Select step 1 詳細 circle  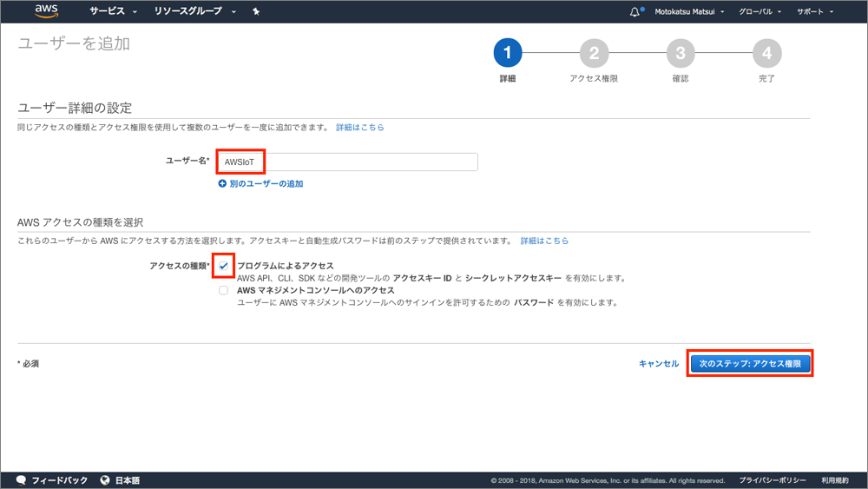(508, 53)
